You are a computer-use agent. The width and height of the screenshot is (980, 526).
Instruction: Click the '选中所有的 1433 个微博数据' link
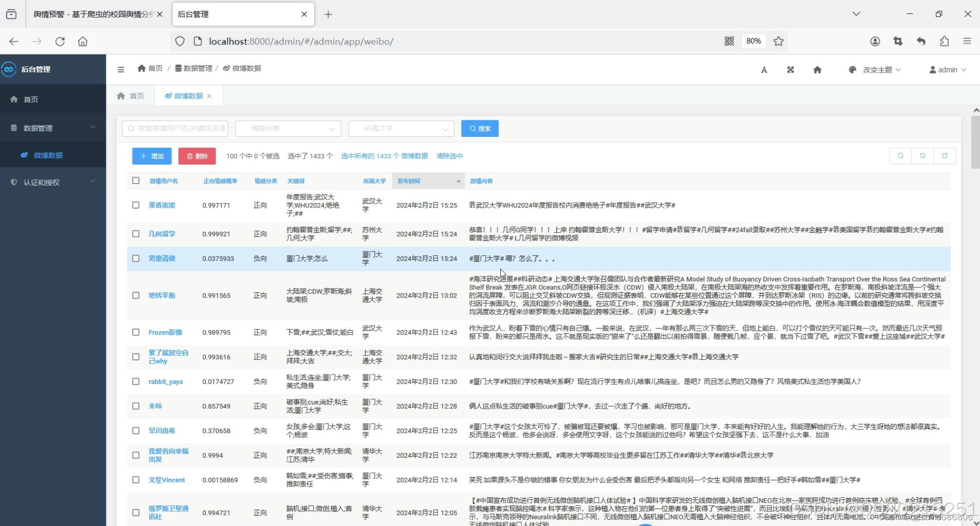click(x=385, y=156)
